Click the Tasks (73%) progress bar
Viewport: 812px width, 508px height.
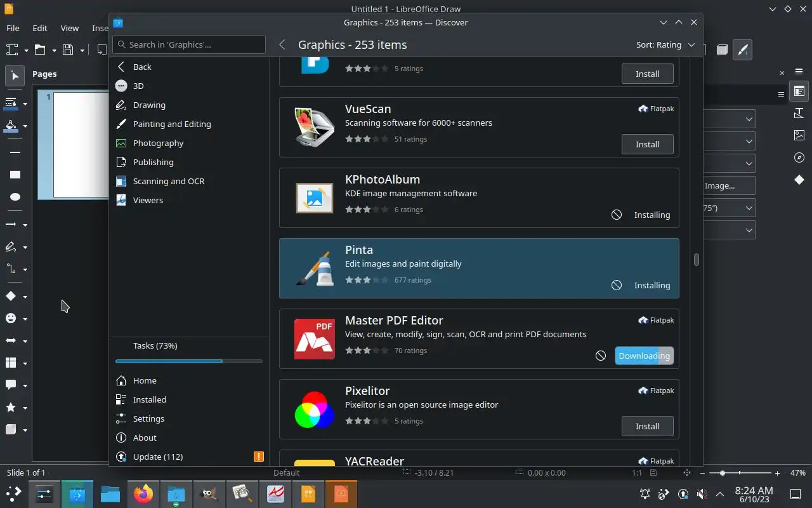click(x=189, y=361)
